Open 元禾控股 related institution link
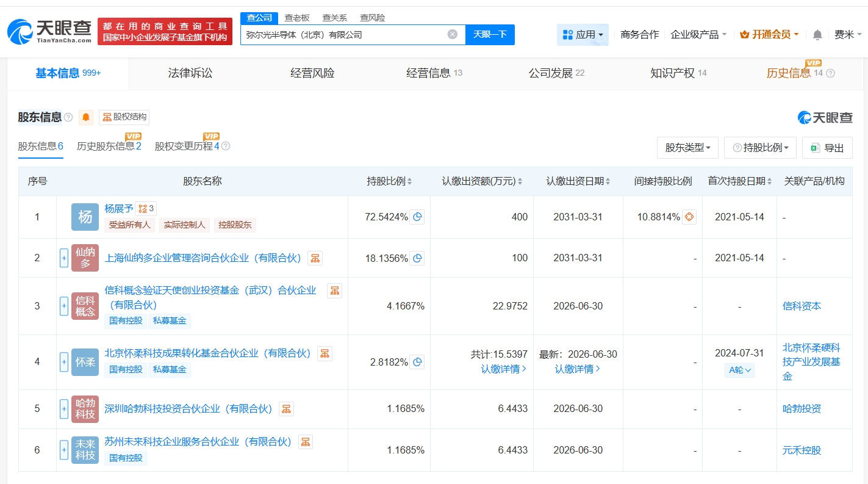The height and width of the screenshot is (484, 868). tap(802, 450)
